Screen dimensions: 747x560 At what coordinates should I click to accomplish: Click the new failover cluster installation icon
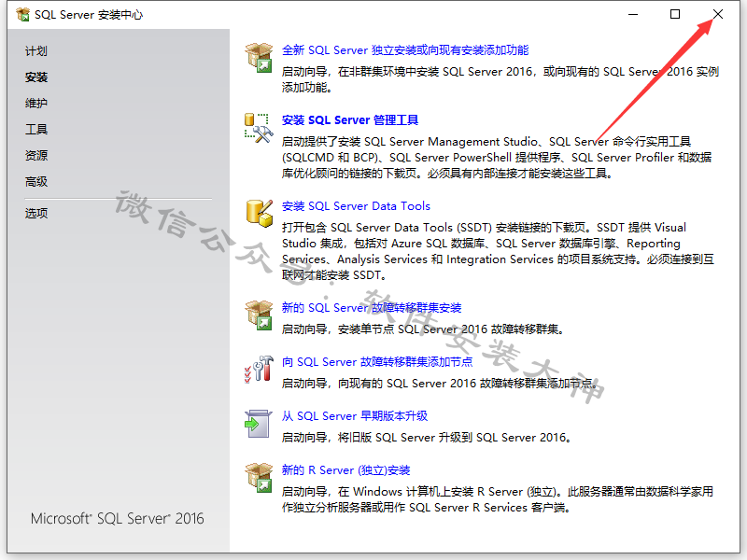pos(259,315)
